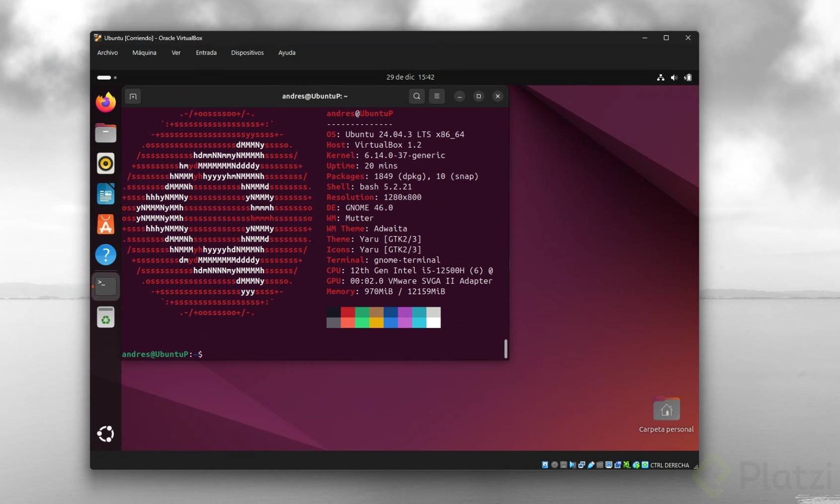Click the mouse integration indicator in the VirtualBox status bar
The image size is (840, 504).
pyautogui.click(x=636, y=465)
